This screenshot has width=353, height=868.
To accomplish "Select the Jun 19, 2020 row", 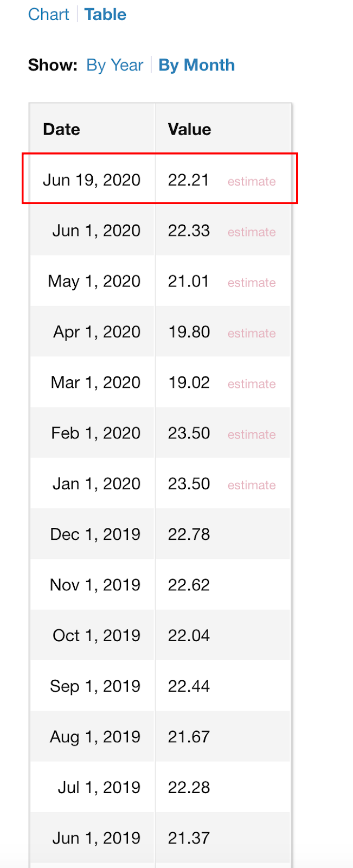I will coord(160,180).
